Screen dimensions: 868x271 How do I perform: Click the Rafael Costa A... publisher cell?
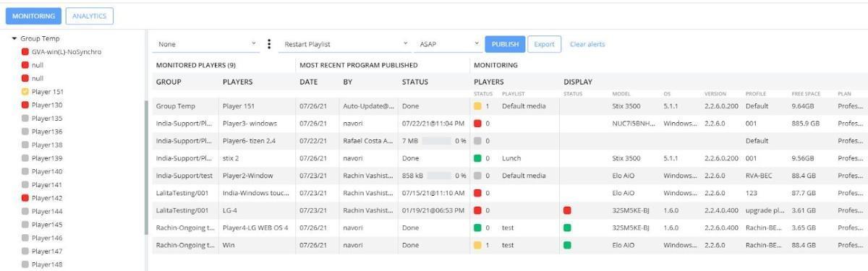(x=368, y=140)
